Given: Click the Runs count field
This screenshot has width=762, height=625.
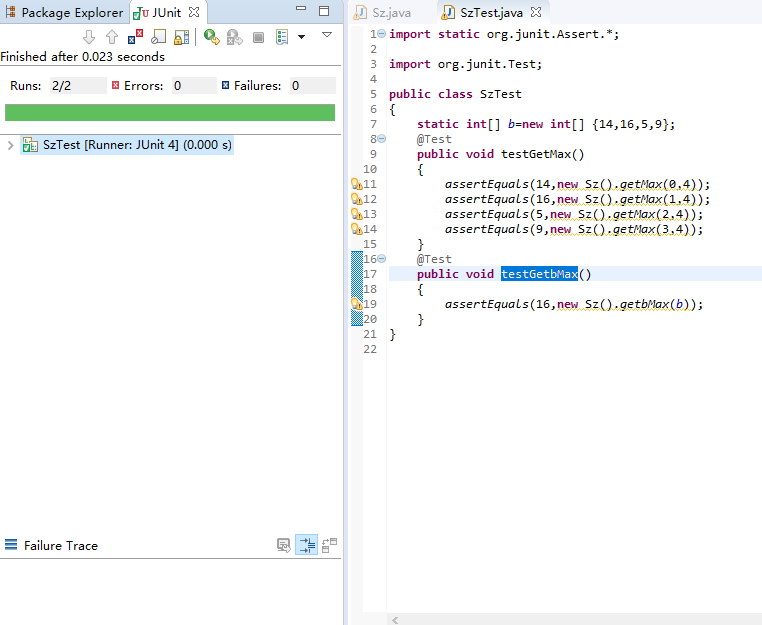Looking at the screenshot, I should [x=78, y=86].
